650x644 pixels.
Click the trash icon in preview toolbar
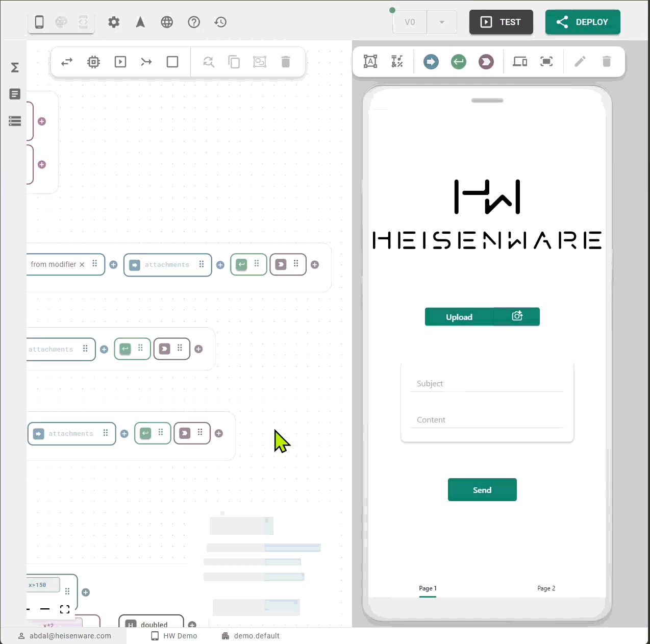[607, 62]
